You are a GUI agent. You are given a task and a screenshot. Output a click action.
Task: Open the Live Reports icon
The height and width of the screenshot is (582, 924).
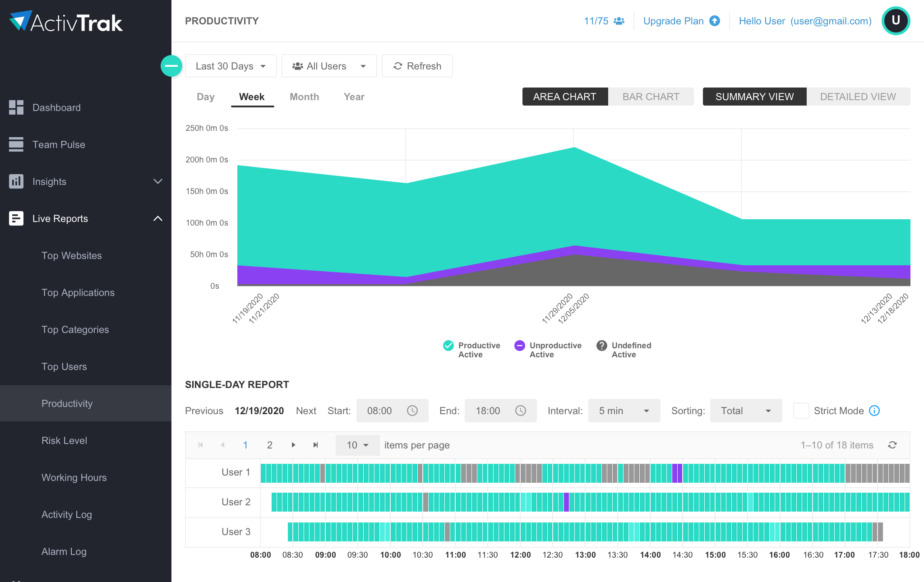[16, 218]
